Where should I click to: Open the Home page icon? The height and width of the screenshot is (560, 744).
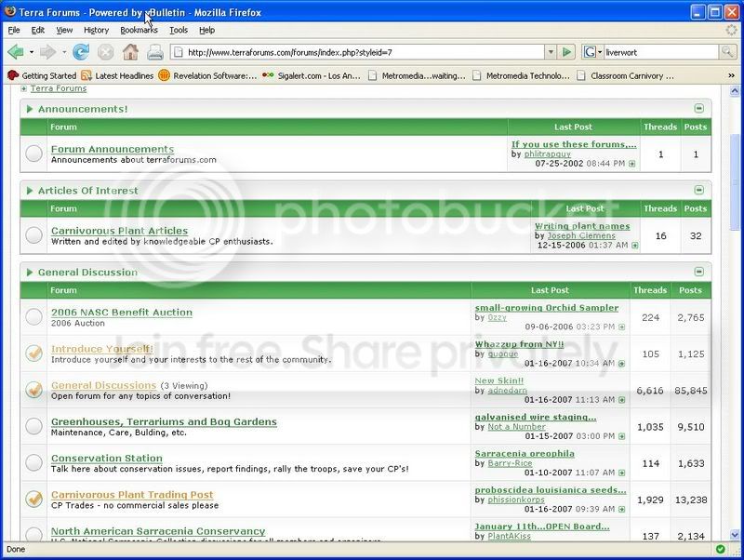[x=130, y=51]
